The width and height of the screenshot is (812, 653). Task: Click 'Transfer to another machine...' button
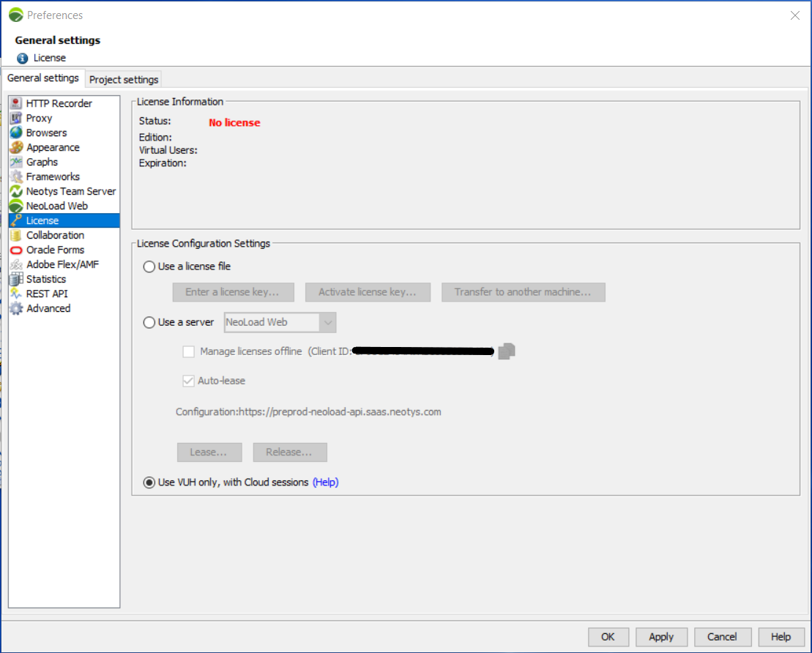pos(523,292)
